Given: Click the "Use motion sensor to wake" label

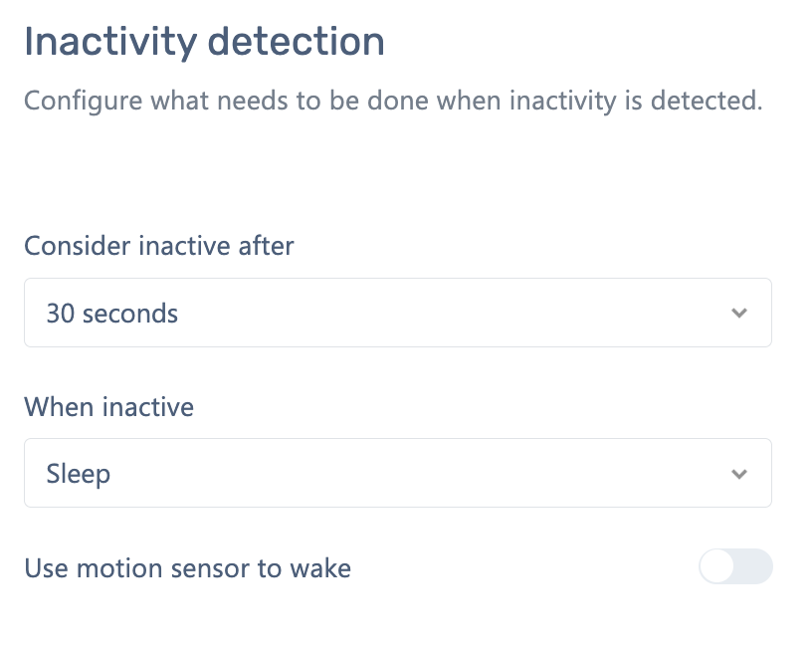Looking at the screenshot, I should [x=187, y=569].
